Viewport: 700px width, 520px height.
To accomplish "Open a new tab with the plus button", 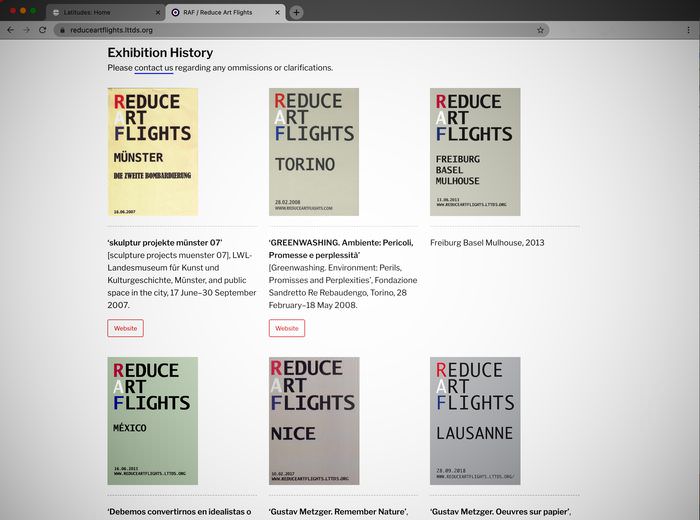I will pyautogui.click(x=296, y=12).
